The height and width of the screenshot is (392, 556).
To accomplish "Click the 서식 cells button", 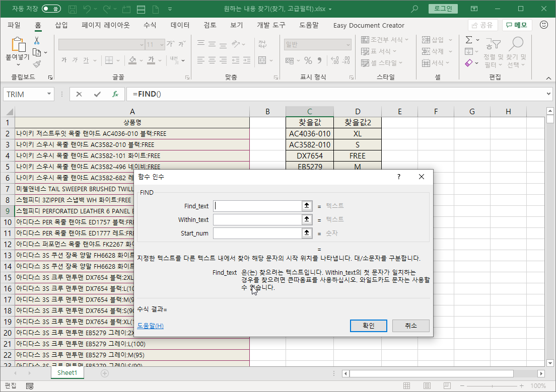I will point(436,63).
